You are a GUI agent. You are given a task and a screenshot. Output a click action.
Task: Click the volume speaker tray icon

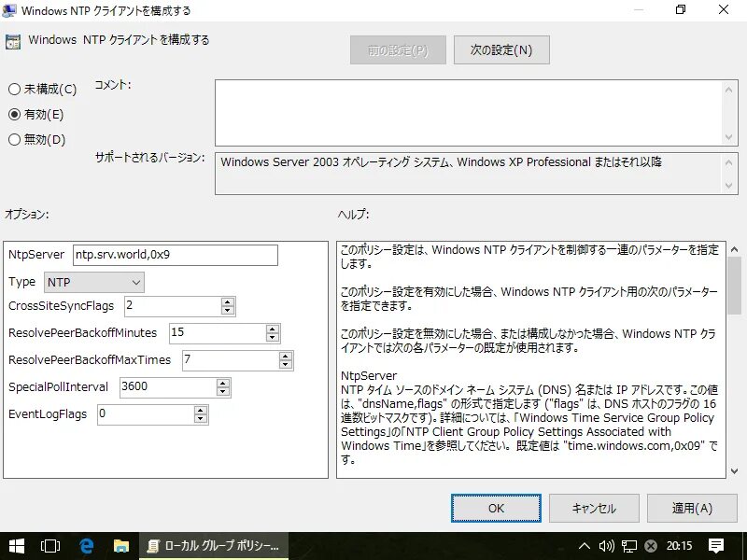click(x=606, y=546)
